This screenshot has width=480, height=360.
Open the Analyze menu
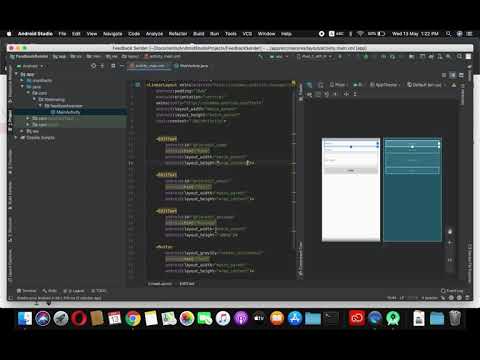pos(154,34)
